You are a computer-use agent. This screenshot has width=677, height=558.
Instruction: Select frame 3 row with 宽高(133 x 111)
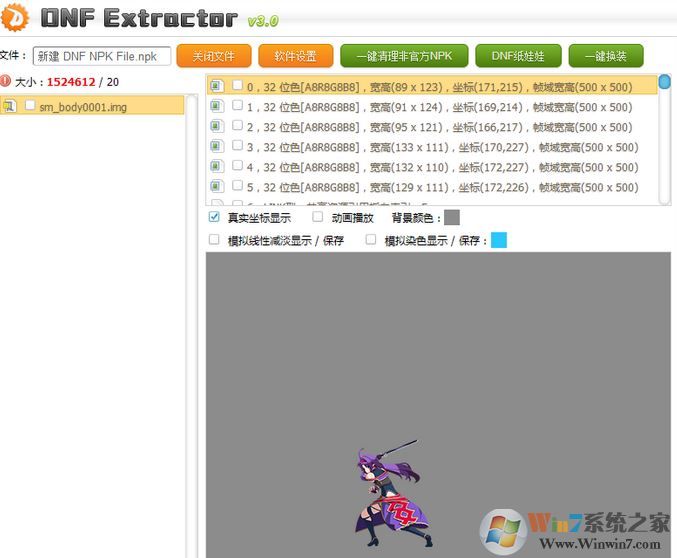432,146
